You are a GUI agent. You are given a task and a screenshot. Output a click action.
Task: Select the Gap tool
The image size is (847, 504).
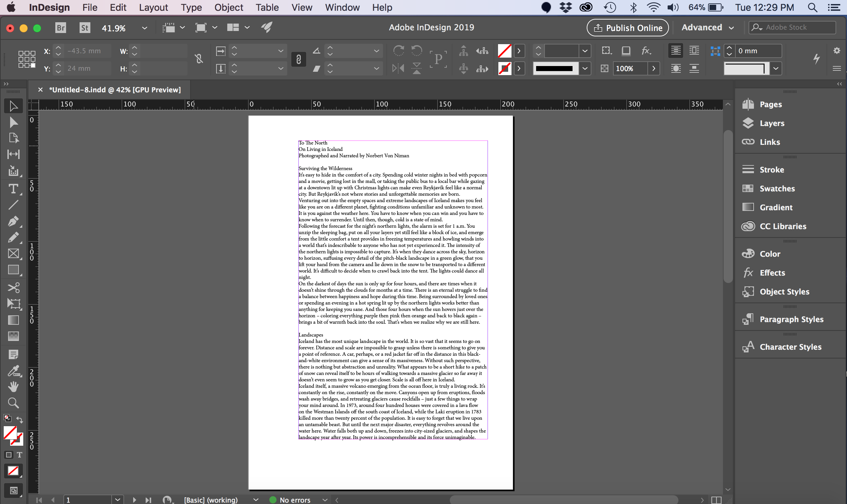coord(13,154)
